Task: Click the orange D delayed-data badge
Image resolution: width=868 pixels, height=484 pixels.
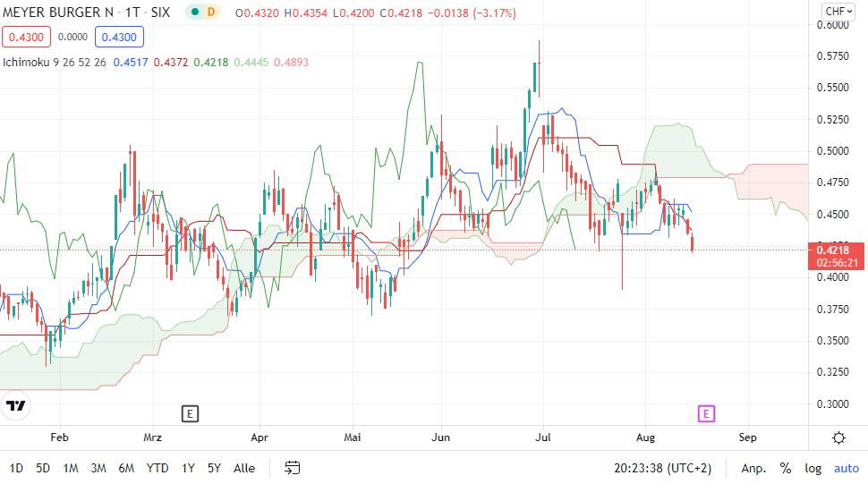Action: click(x=211, y=12)
